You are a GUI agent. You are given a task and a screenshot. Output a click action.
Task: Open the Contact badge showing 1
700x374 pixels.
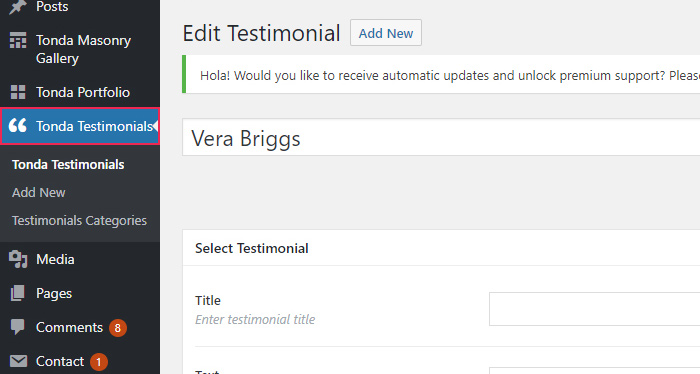pos(99,362)
